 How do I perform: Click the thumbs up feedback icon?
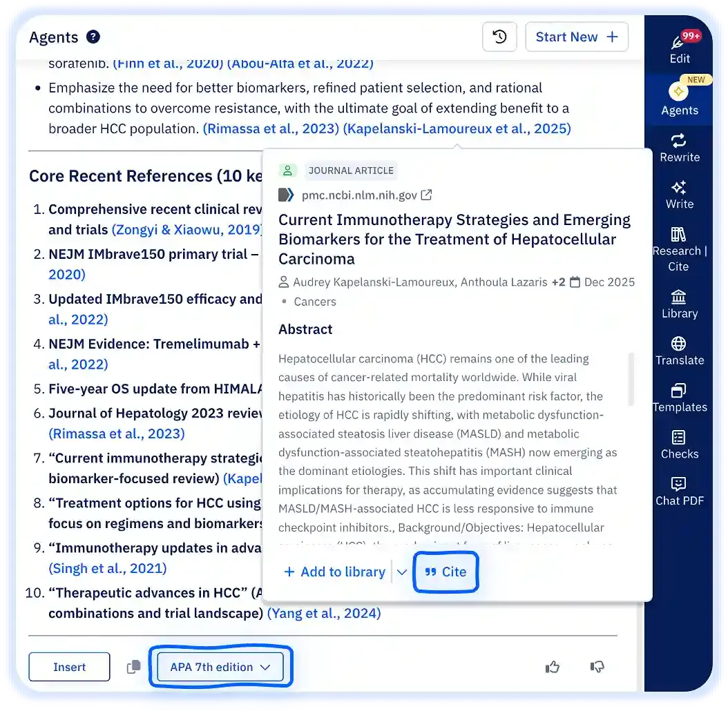coord(553,667)
